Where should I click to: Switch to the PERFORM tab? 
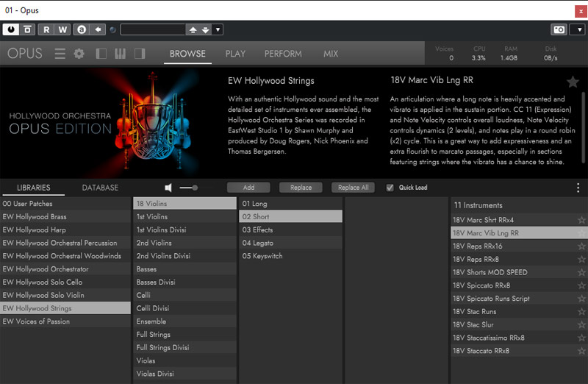coord(283,54)
